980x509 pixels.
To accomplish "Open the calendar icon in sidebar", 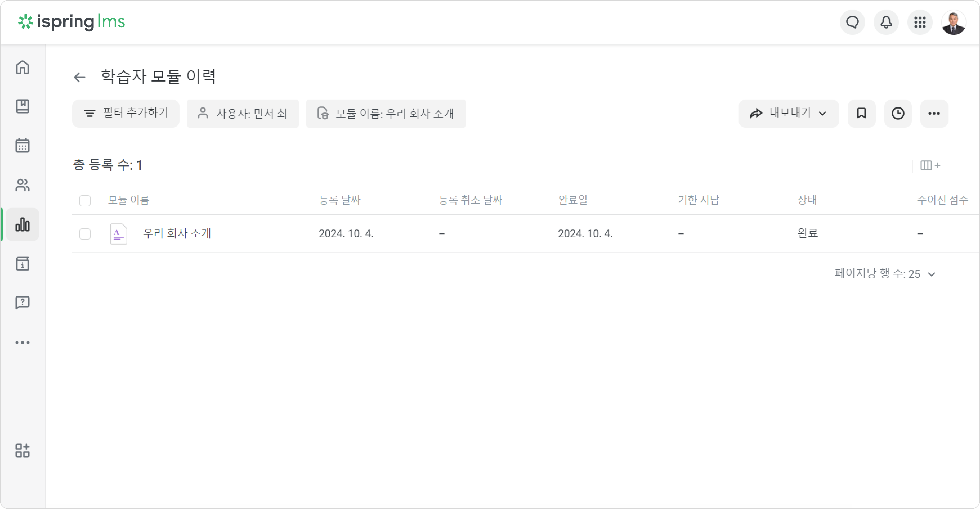I will coord(23,146).
